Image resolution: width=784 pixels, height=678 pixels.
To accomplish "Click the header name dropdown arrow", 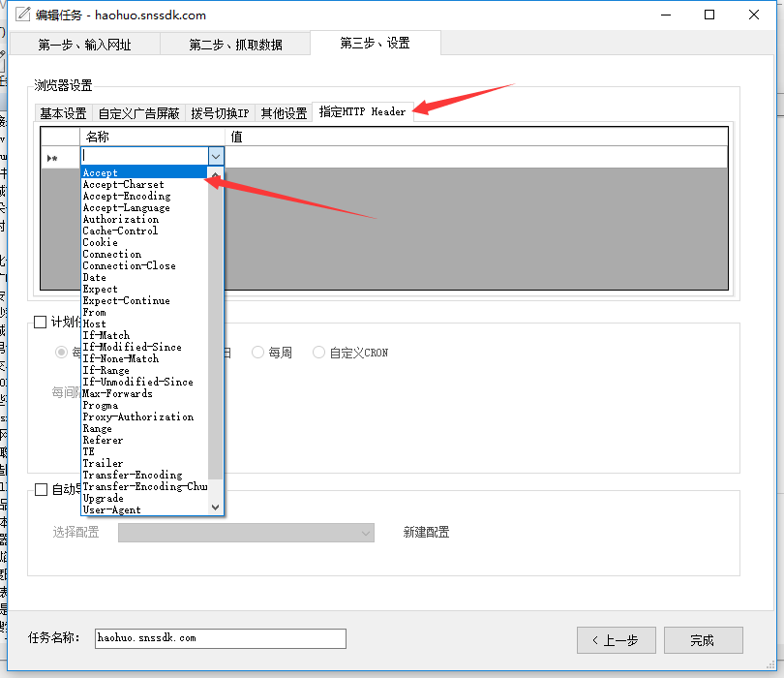I will (218, 156).
